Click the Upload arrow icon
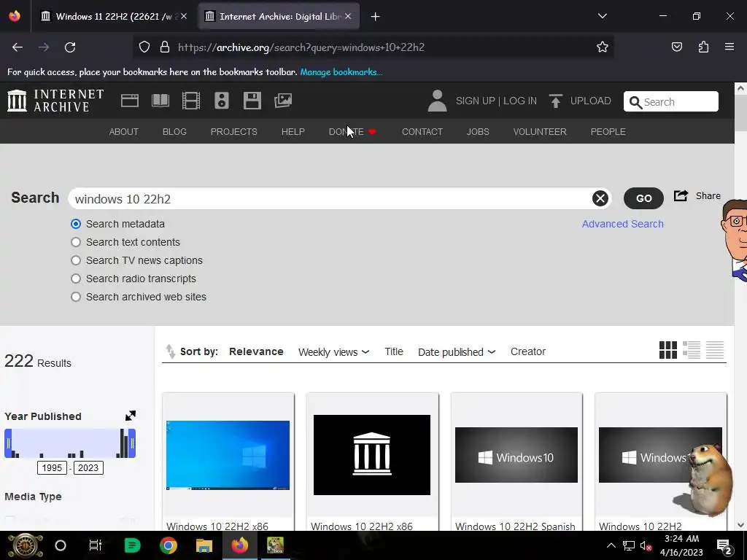 (555, 101)
